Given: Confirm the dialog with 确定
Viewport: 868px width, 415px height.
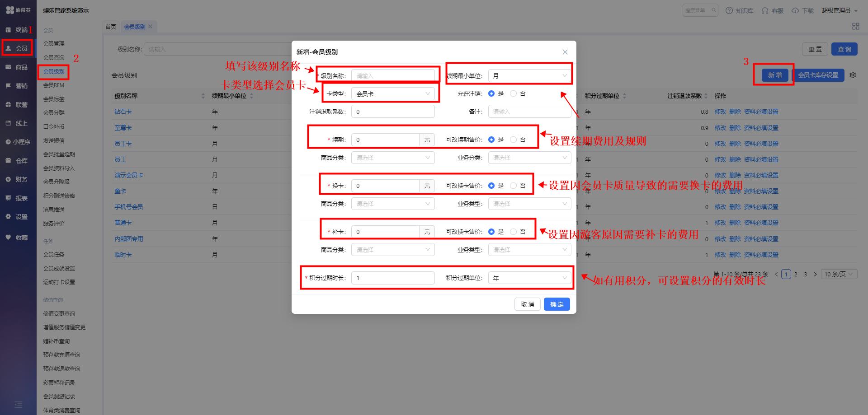Looking at the screenshot, I should tap(557, 304).
